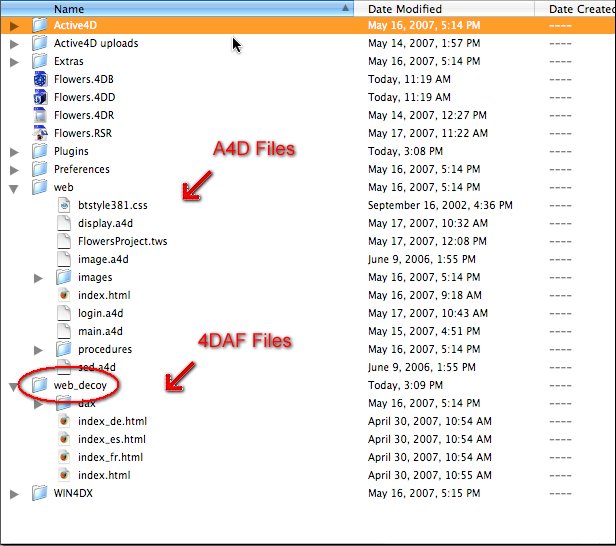Click the WIN4DX folder icon
The width and height of the screenshot is (616, 546).
40,493
